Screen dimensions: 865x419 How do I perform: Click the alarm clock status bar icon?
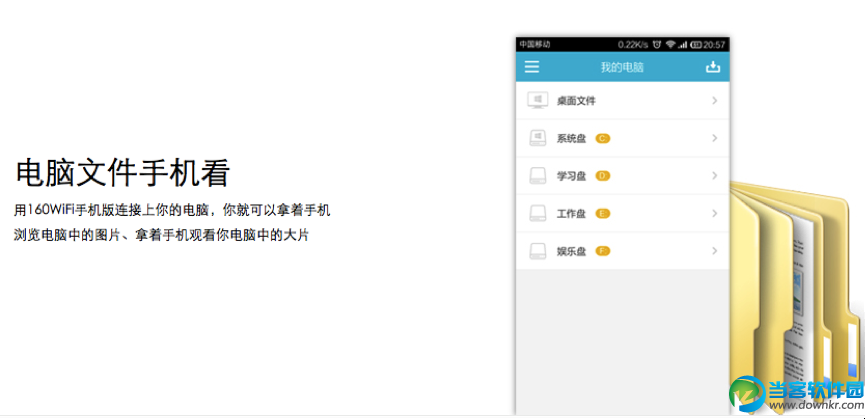(656, 45)
